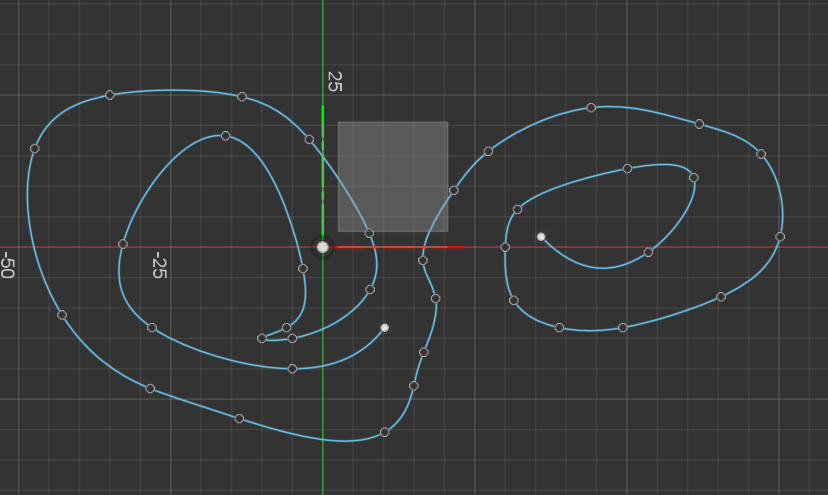Viewport: 828px width, 495px height.
Task: Click the "-50" grid label at left edge
Action: pos(7,266)
